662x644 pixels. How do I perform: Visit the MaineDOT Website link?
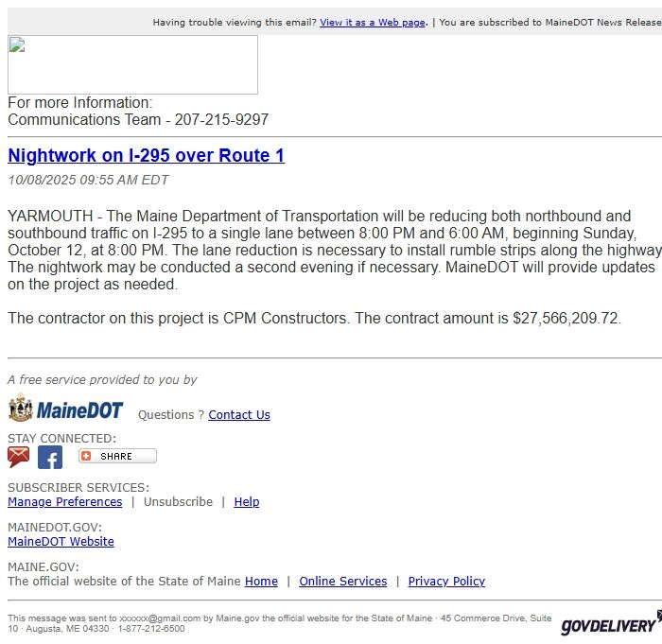pos(61,542)
